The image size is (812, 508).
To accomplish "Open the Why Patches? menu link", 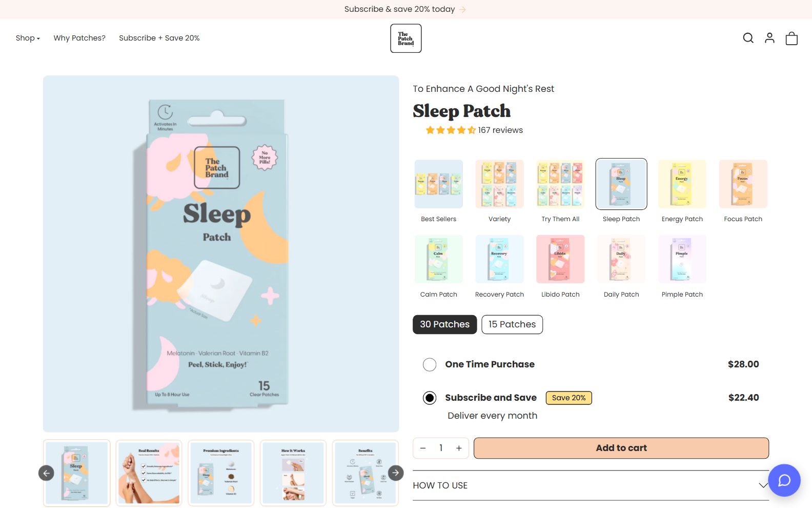I will pyautogui.click(x=79, y=38).
